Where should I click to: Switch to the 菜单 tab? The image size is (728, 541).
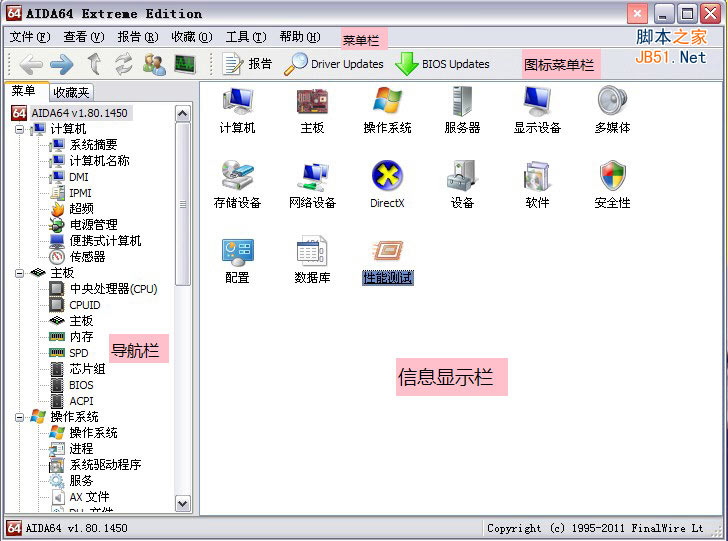click(x=26, y=91)
